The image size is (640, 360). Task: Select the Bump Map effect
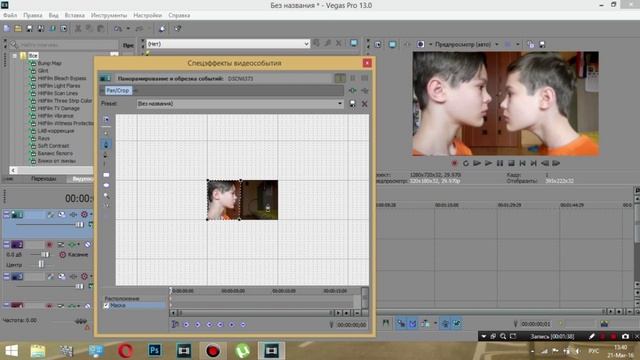point(49,63)
